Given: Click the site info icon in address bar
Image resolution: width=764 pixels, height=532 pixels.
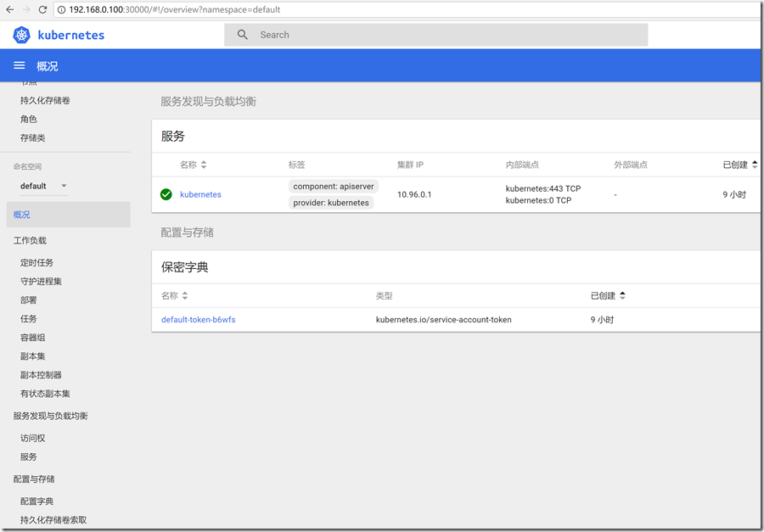Looking at the screenshot, I should tap(61, 9).
